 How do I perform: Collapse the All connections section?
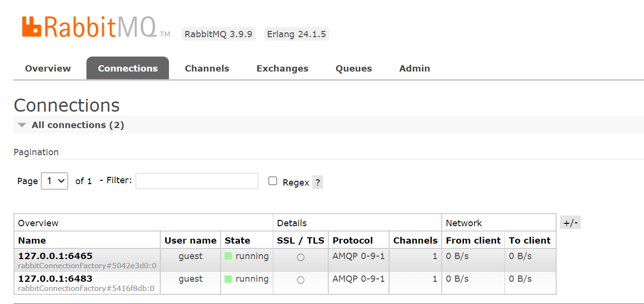(x=22, y=125)
